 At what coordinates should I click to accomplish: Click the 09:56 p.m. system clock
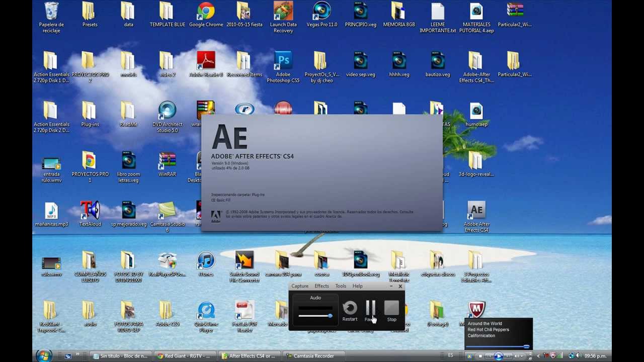pyautogui.click(x=596, y=356)
